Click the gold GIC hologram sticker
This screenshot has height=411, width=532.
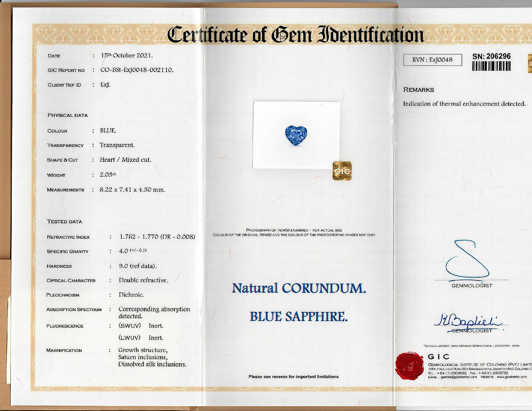(x=342, y=171)
